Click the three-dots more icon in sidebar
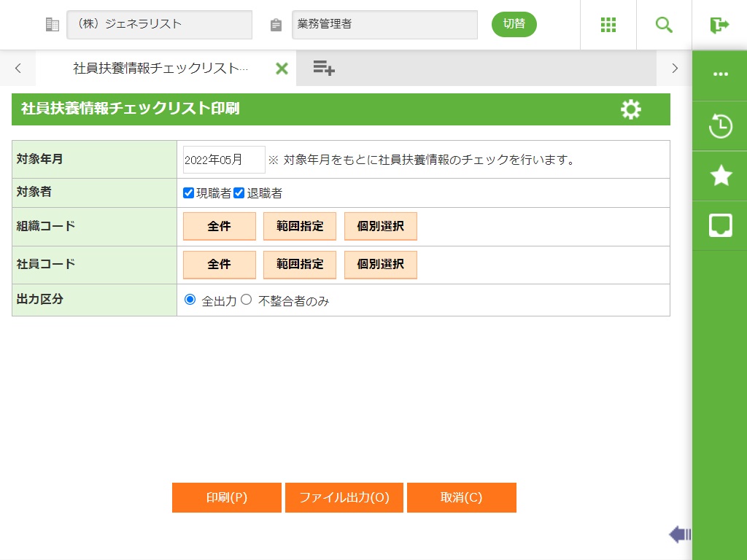The height and width of the screenshot is (560, 747). tap(720, 74)
